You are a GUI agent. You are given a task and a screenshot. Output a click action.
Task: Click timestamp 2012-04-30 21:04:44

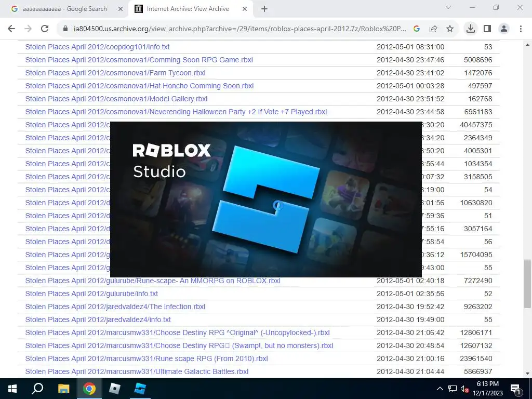point(410,371)
